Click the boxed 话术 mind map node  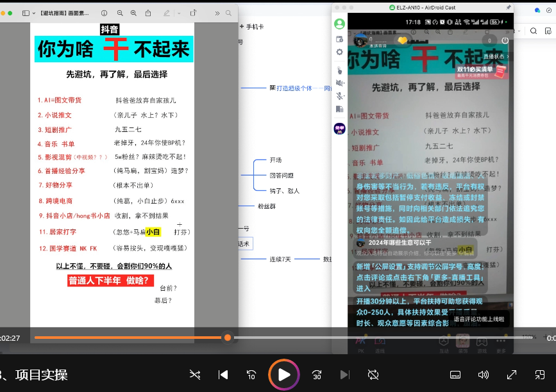245,243
